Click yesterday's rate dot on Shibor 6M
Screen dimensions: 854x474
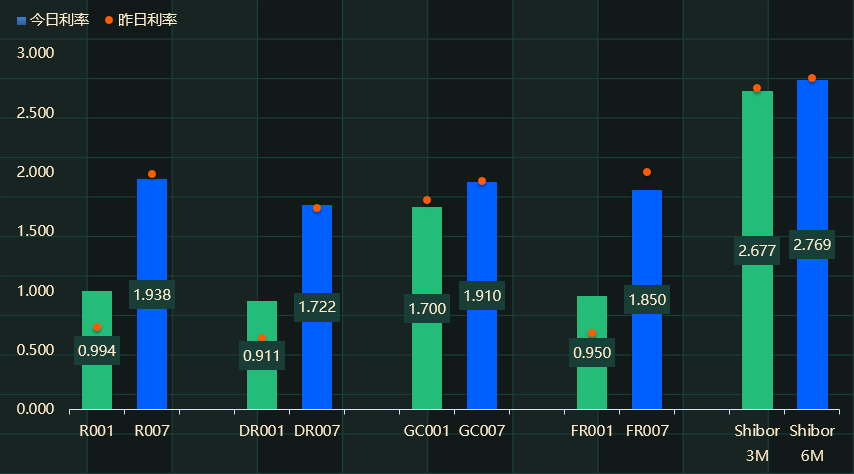point(812,78)
